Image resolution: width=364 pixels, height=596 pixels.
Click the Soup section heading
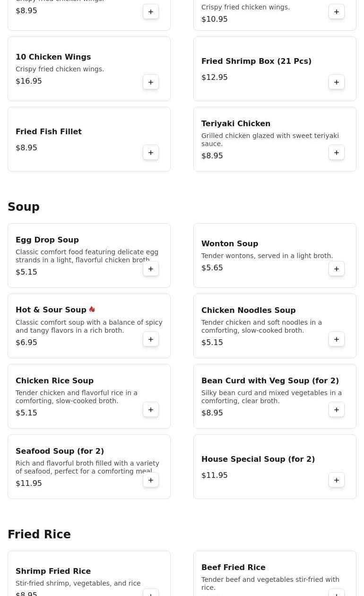point(24,207)
